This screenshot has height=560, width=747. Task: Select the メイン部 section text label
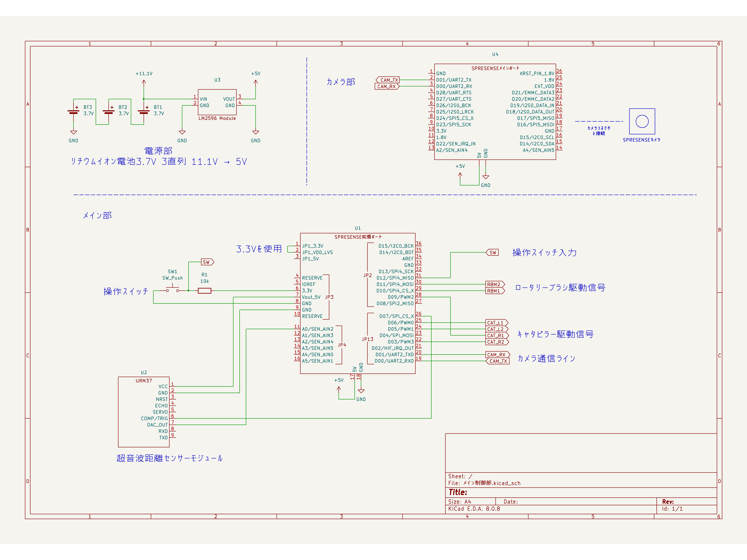97,215
